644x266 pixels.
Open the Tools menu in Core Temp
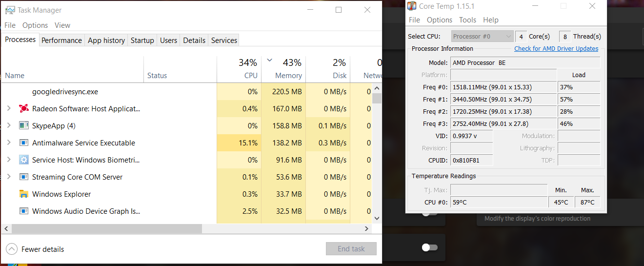467,20
